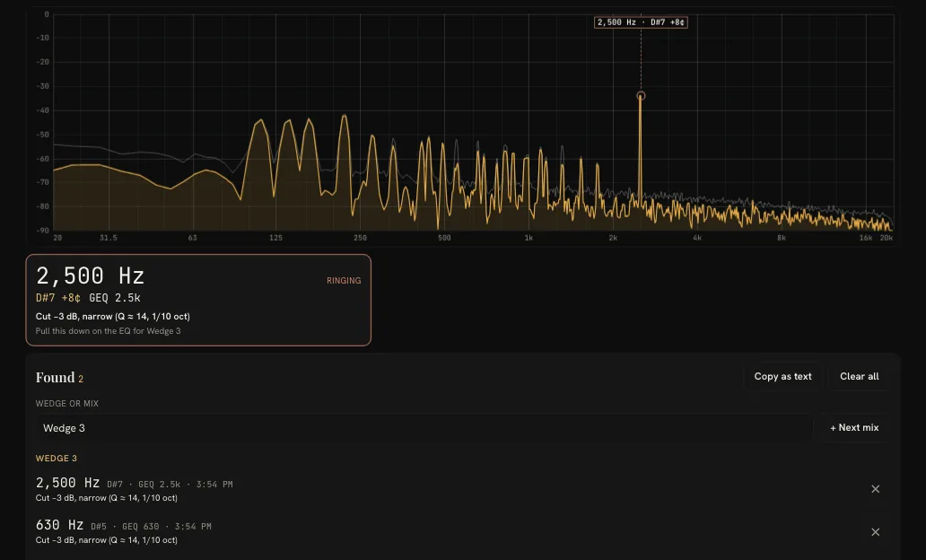Add the next mix
The width and height of the screenshot is (926, 560).
coord(854,428)
